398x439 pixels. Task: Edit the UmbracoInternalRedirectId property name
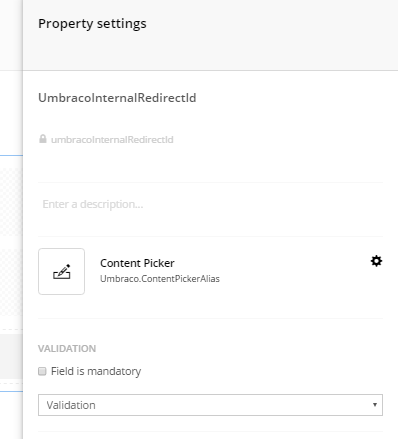[117, 98]
